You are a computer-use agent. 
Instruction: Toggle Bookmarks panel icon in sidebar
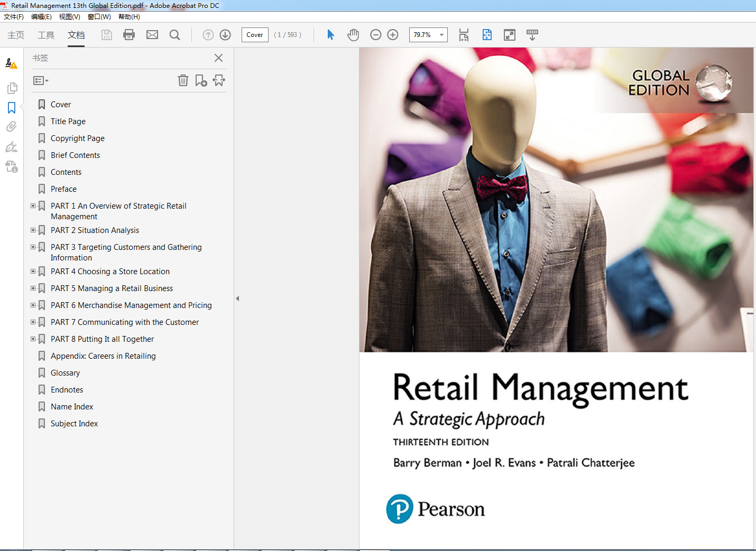coord(12,108)
